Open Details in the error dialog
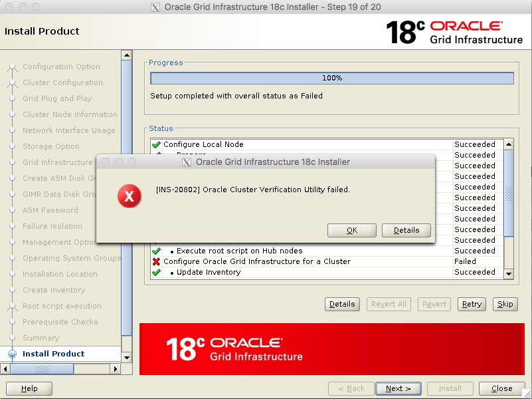The height and width of the screenshot is (399, 532). pyautogui.click(x=406, y=230)
